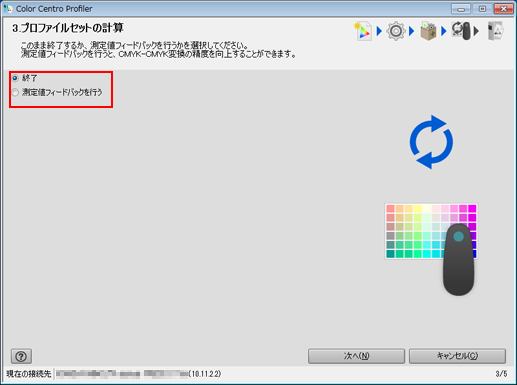Click the final greyed step icon

pyautogui.click(x=495, y=31)
